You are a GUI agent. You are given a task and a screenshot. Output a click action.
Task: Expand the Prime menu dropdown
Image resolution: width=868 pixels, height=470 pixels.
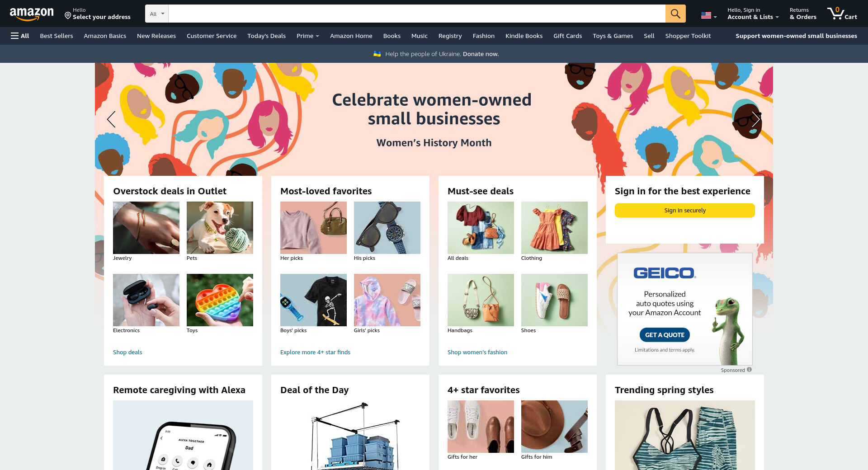(x=307, y=36)
